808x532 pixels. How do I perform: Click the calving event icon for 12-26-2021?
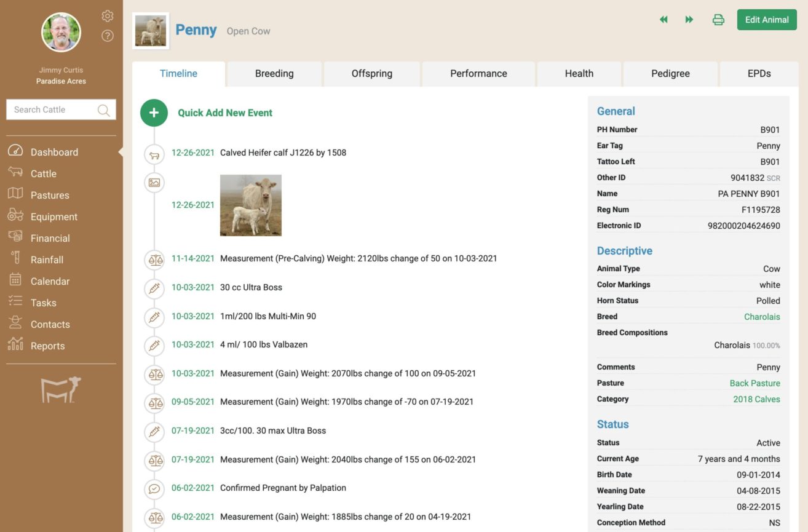pyautogui.click(x=154, y=155)
